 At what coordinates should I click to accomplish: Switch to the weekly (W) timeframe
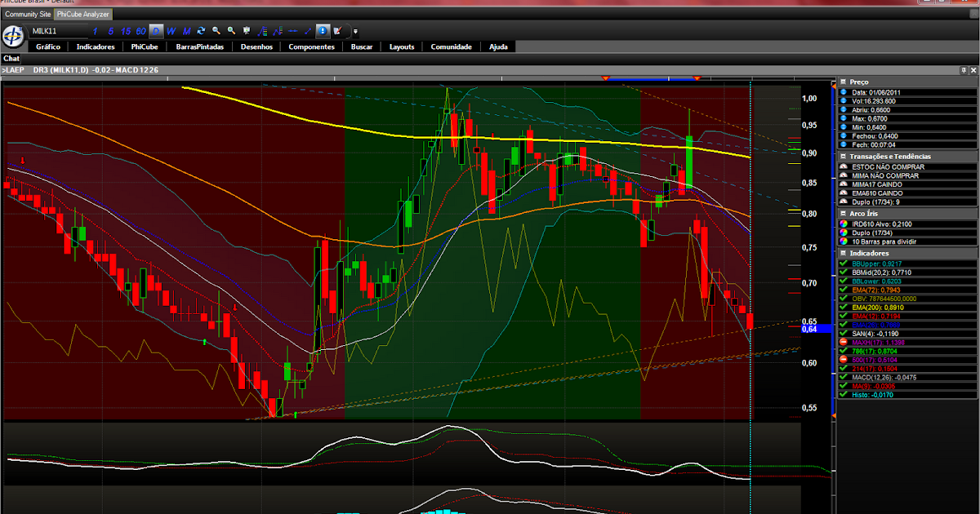(171, 31)
